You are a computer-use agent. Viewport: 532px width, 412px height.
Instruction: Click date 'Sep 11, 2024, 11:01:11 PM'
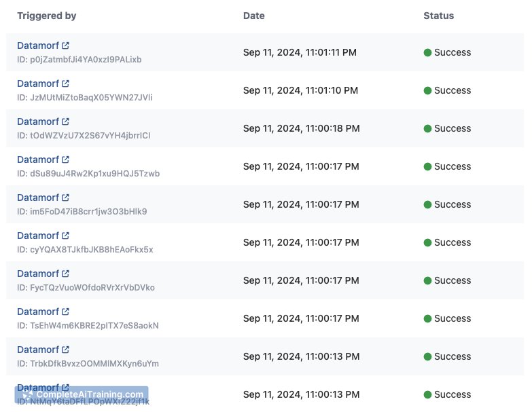pyautogui.click(x=300, y=52)
